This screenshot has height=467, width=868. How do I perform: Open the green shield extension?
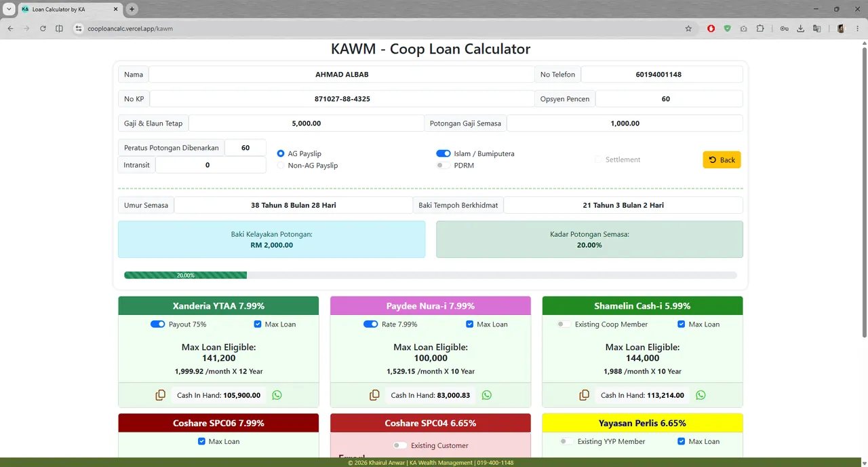[x=727, y=29]
